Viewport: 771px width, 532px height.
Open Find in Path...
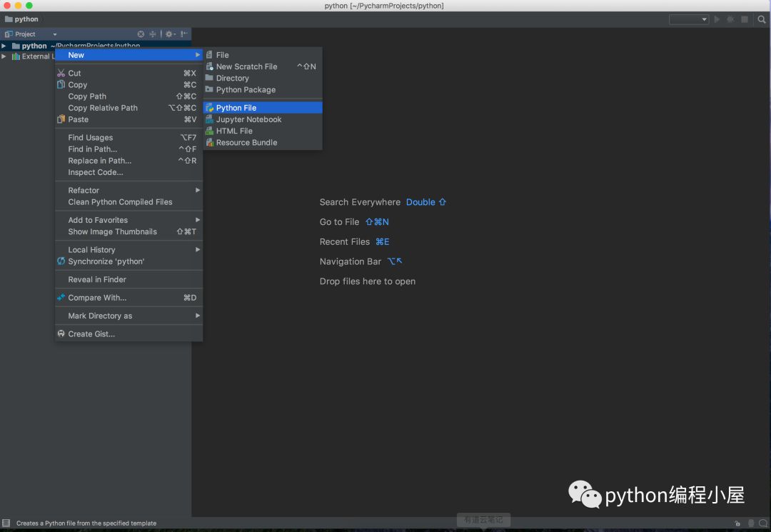pyautogui.click(x=128, y=149)
